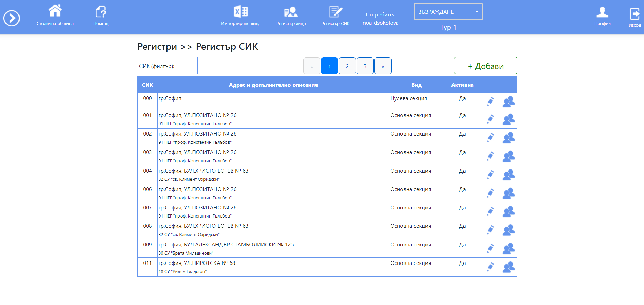Screen dimensions: 644x305
Task: Go to Столична община home icon
Action: pos(55,11)
